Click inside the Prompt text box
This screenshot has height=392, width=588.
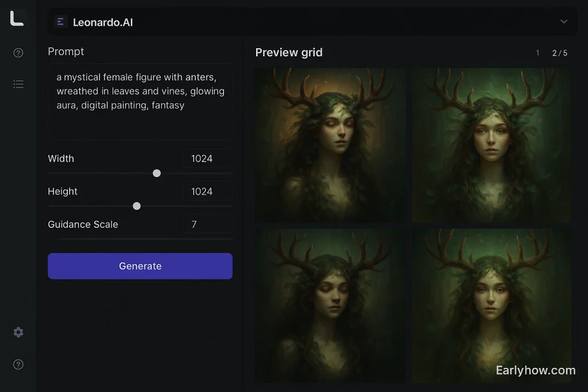tap(140, 102)
